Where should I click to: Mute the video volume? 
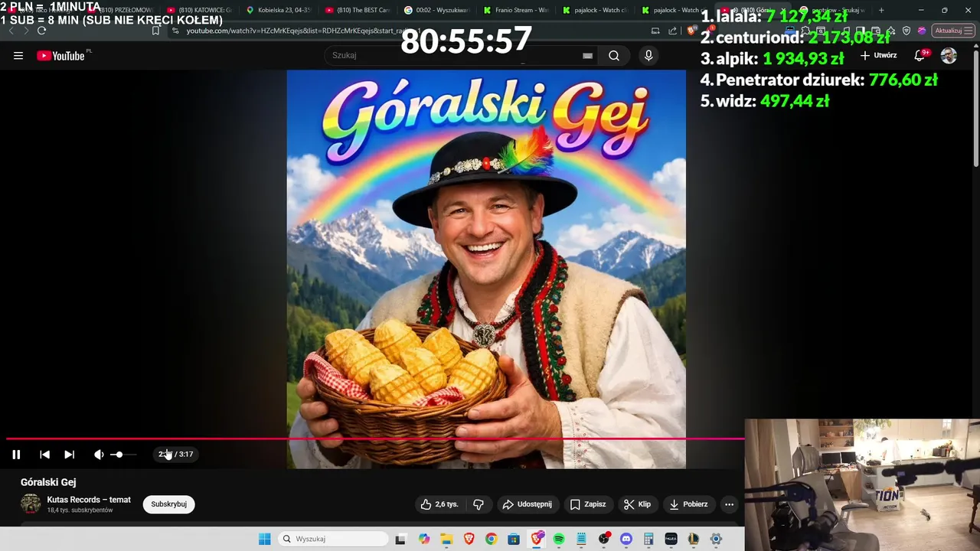(99, 455)
